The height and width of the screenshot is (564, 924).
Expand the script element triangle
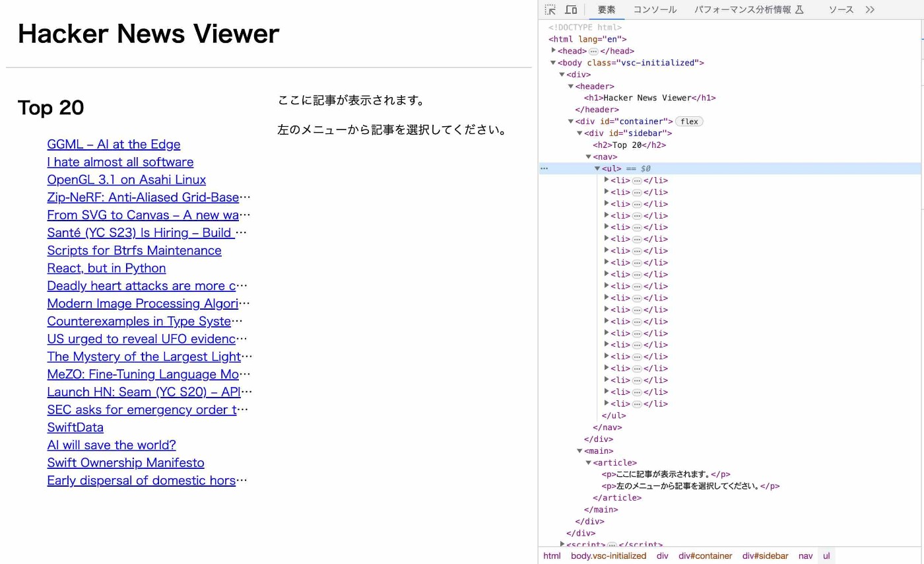click(562, 544)
